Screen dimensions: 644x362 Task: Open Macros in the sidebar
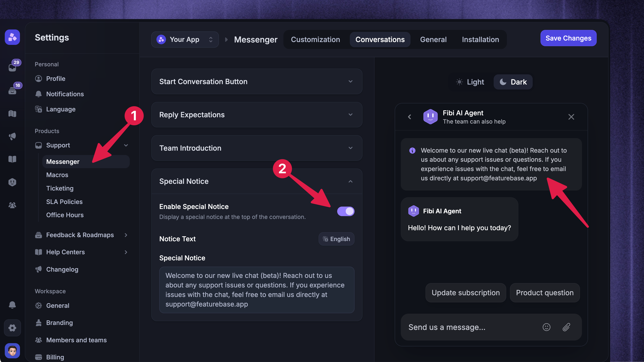coord(57,175)
